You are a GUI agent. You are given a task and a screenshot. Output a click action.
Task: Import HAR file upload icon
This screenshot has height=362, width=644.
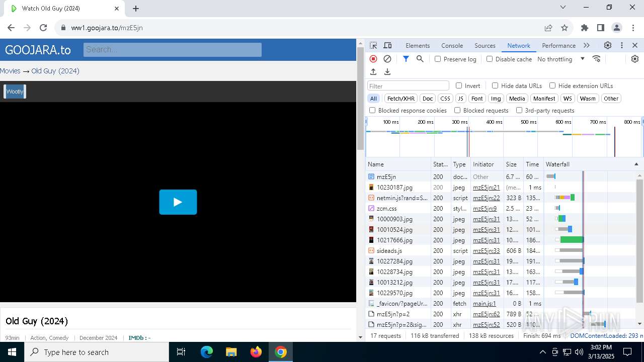[373, 72]
